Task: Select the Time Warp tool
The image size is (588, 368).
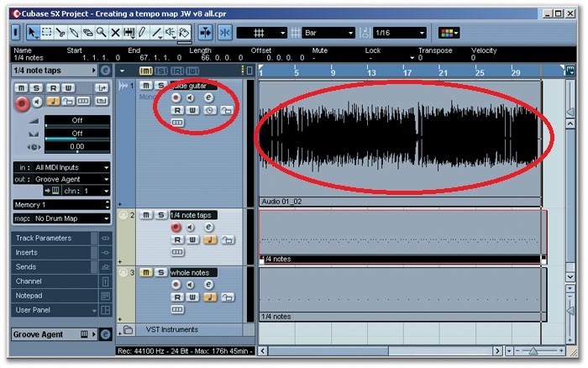Action: pos(129,33)
